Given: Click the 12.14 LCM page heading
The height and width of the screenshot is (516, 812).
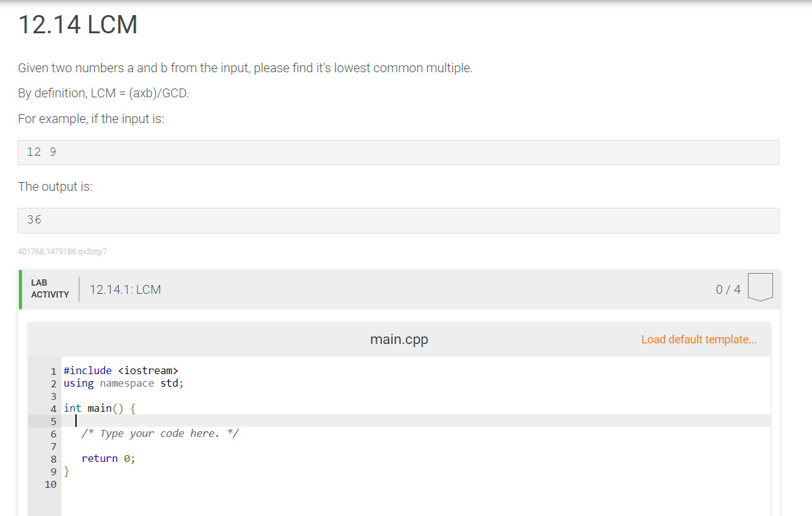Looking at the screenshot, I should coord(77,25).
